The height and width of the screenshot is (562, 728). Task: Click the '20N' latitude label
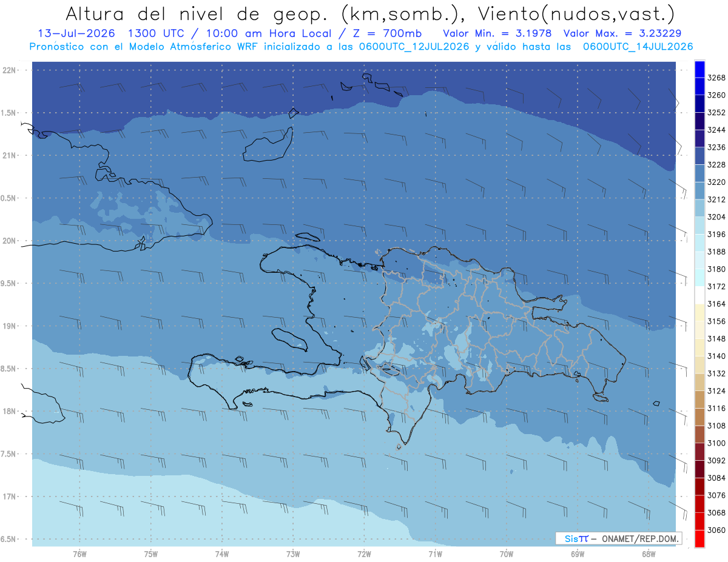coord(10,241)
